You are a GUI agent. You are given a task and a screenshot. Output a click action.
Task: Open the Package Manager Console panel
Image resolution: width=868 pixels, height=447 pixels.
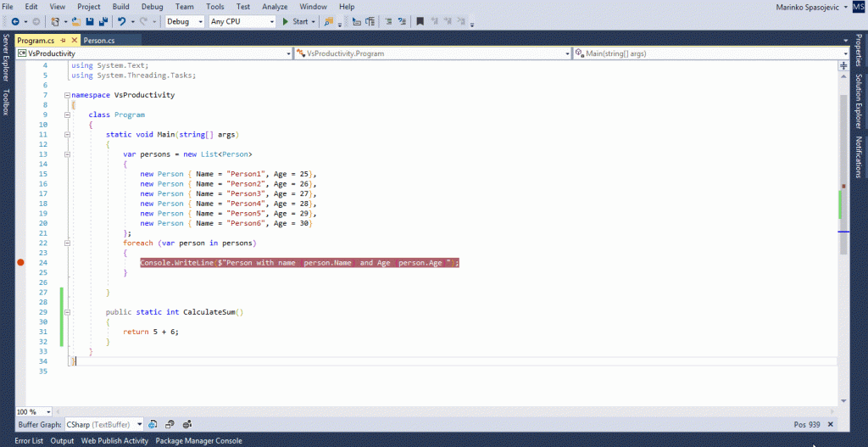click(198, 440)
